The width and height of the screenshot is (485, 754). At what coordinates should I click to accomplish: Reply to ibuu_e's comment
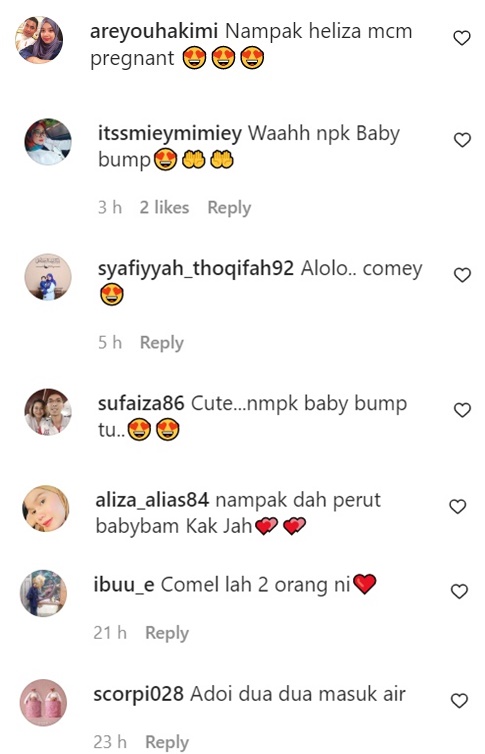167,633
